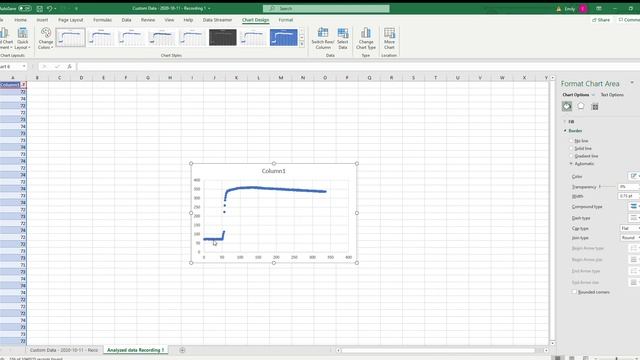Click the horizontal scrollbar at bottom
This screenshot has width=640, height=360.
(x=438, y=350)
